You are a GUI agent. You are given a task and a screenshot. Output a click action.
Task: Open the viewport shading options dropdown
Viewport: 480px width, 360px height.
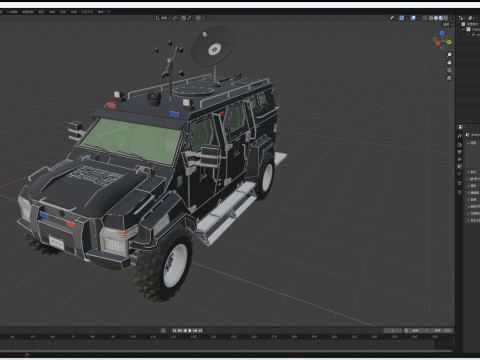click(x=451, y=18)
